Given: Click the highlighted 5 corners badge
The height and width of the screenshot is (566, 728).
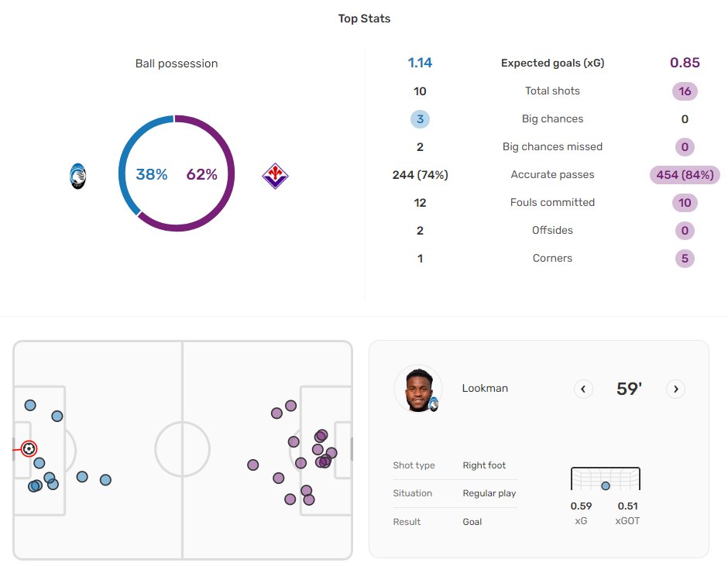Looking at the screenshot, I should [x=685, y=259].
